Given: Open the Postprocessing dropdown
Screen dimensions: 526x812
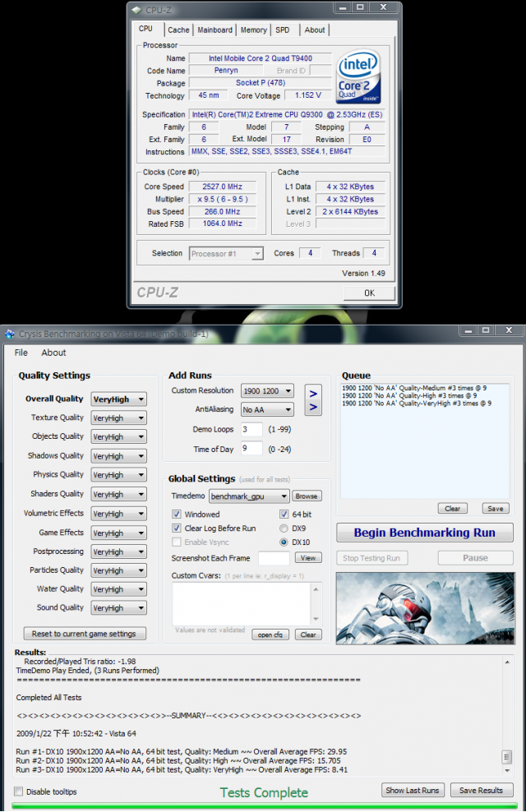Looking at the screenshot, I should pyautogui.click(x=118, y=552).
